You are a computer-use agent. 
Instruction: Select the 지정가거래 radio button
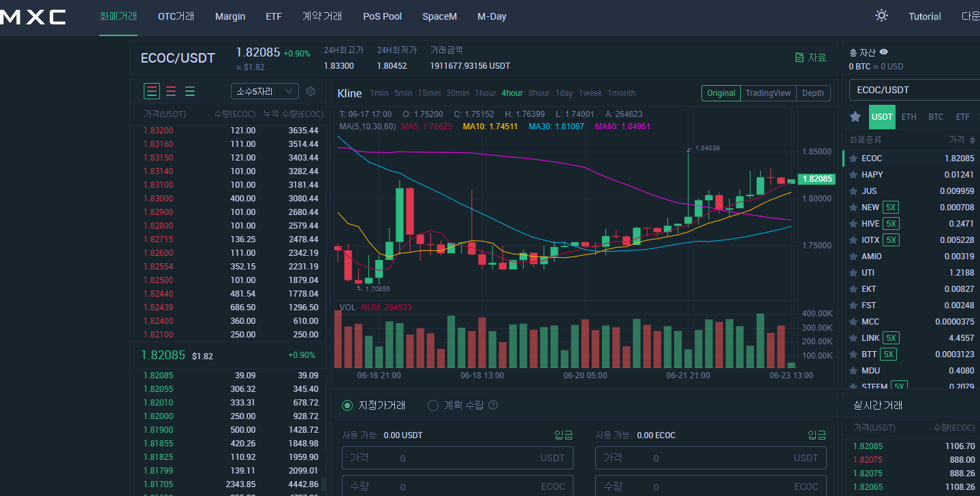(347, 406)
